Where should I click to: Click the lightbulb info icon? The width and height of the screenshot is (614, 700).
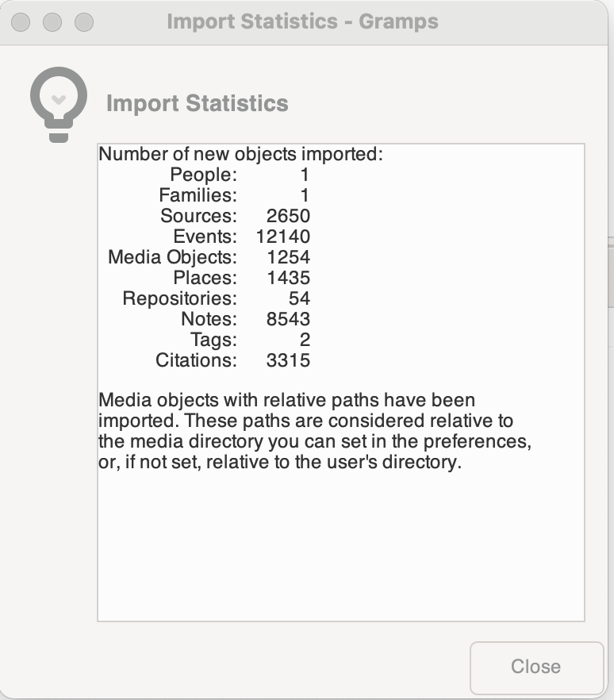[x=57, y=104]
